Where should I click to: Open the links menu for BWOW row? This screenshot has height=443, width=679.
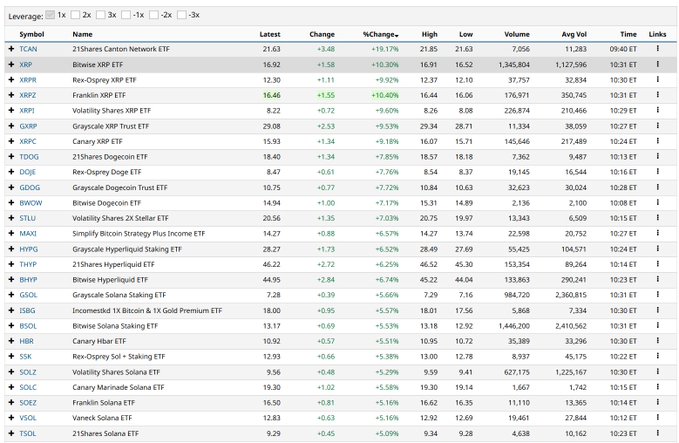tap(657, 202)
